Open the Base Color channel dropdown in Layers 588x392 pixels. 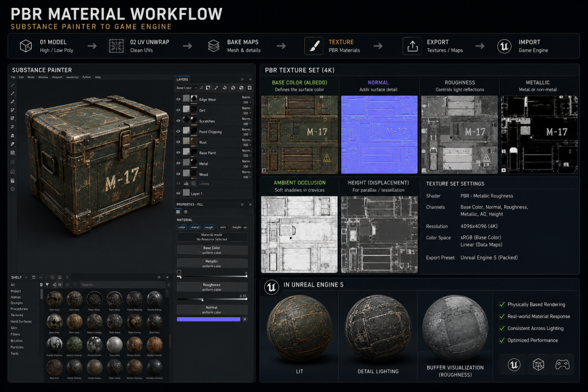(187, 88)
